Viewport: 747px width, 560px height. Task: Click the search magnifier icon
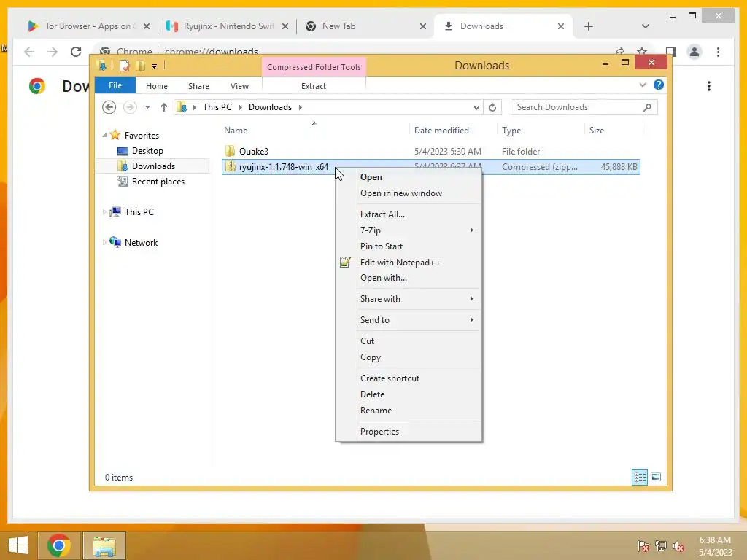click(x=648, y=107)
